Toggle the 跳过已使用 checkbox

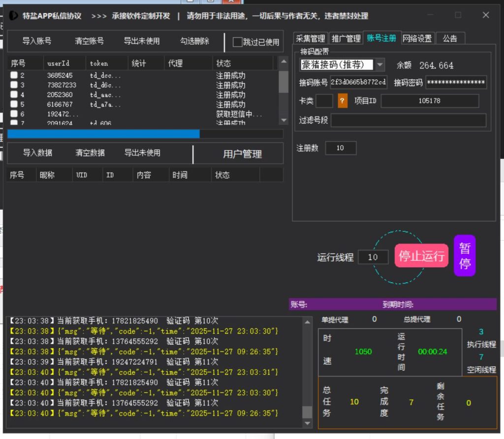click(x=238, y=42)
